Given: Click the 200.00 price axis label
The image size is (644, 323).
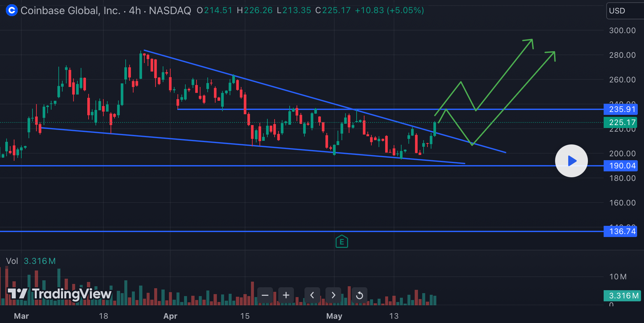Looking at the screenshot, I should [622, 154].
